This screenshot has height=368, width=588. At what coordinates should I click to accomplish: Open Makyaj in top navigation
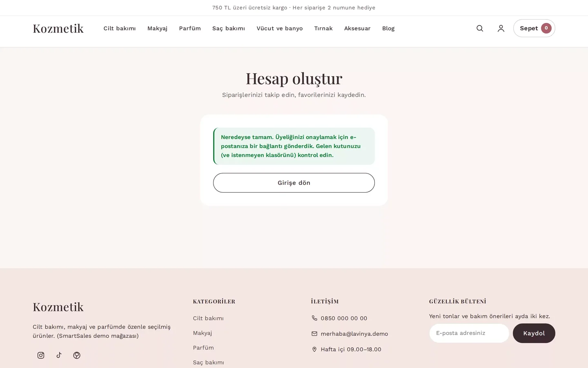(157, 28)
